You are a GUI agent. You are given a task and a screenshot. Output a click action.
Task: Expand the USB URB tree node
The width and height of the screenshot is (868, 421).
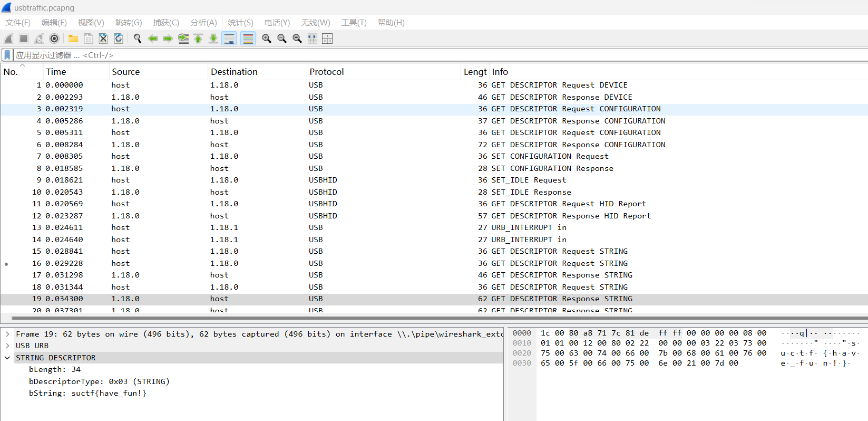coord(7,346)
